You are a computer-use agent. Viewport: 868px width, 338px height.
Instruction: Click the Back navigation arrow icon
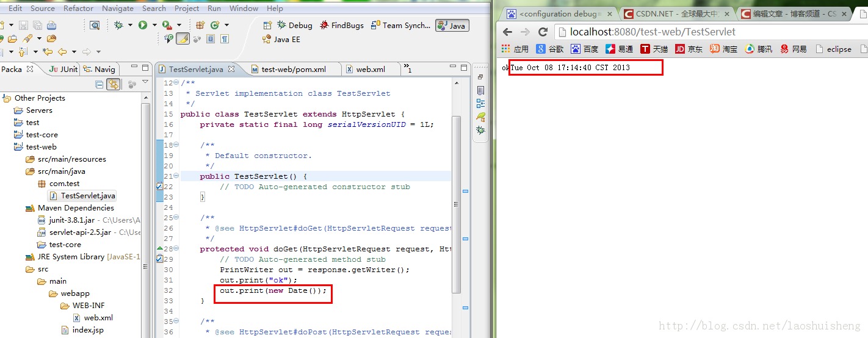click(x=62, y=52)
